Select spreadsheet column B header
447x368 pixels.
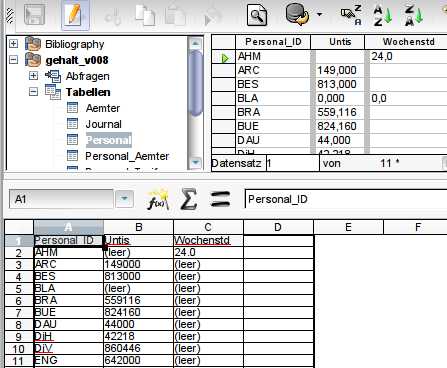click(139, 227)
